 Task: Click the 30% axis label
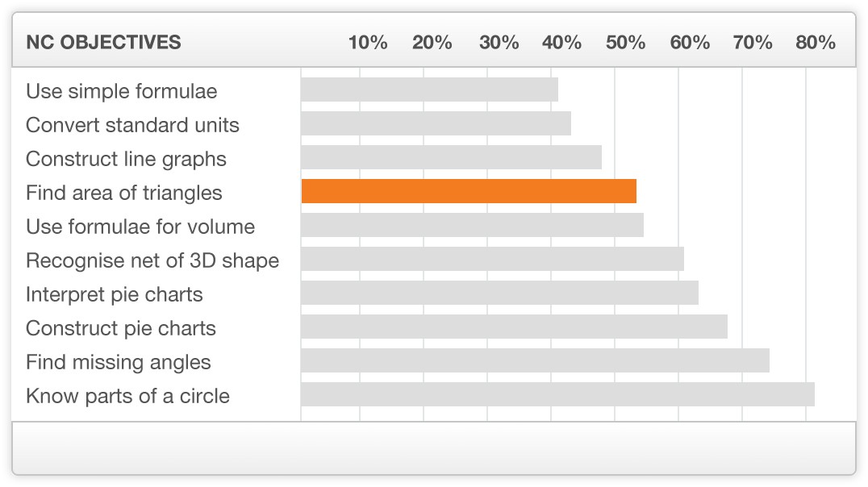click(x=499, y=42)
